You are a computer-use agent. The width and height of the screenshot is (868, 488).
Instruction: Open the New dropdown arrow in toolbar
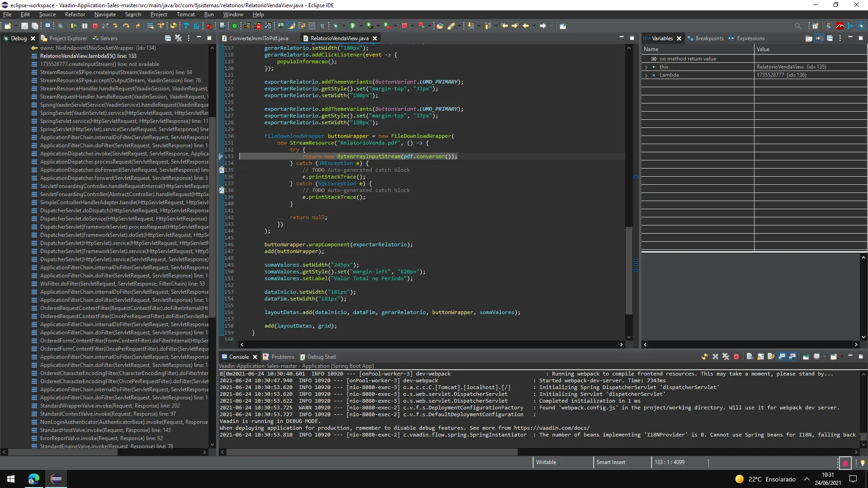pyautogui.click(x=15, y=26)
